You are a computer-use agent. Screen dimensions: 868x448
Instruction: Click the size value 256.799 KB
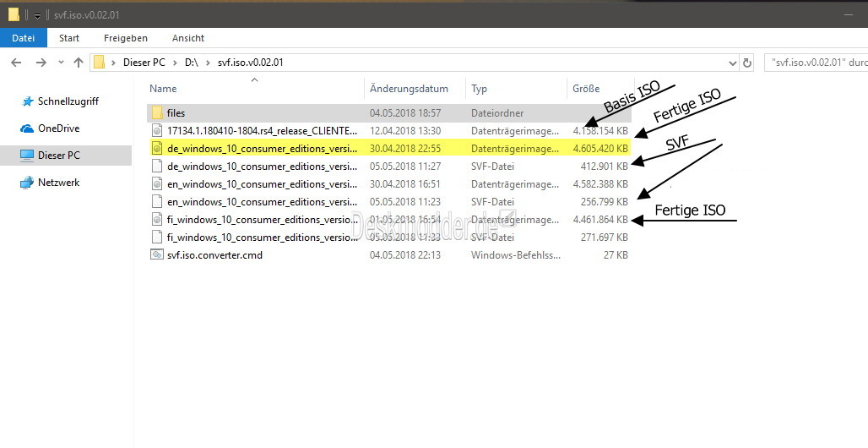605,202
